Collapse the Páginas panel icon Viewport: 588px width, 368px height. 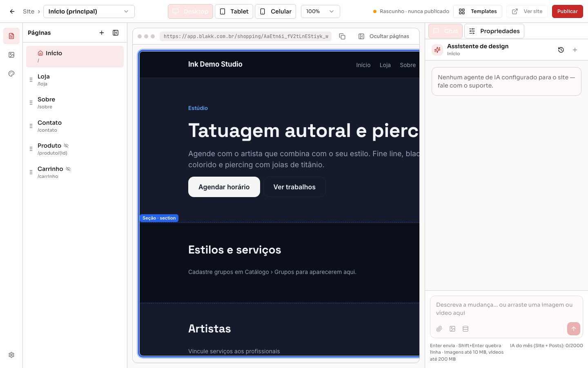click(116, 33)
